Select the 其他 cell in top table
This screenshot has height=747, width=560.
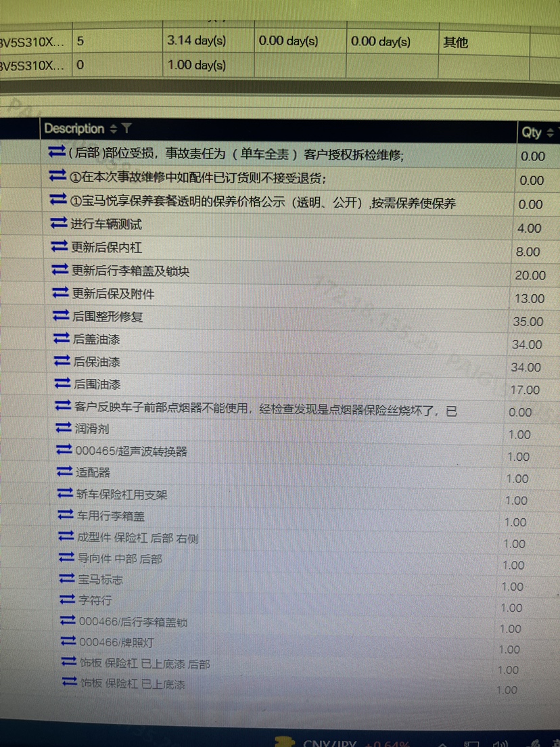coord(484,43)
